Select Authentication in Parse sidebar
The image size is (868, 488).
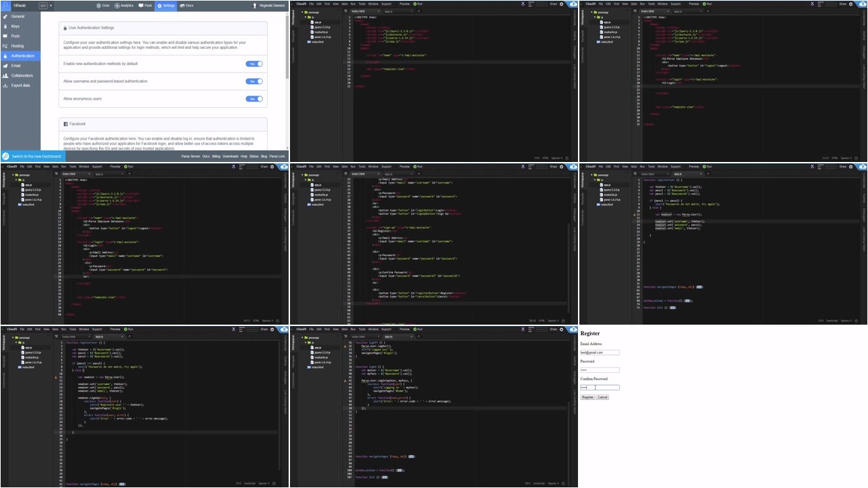point(20,56)
